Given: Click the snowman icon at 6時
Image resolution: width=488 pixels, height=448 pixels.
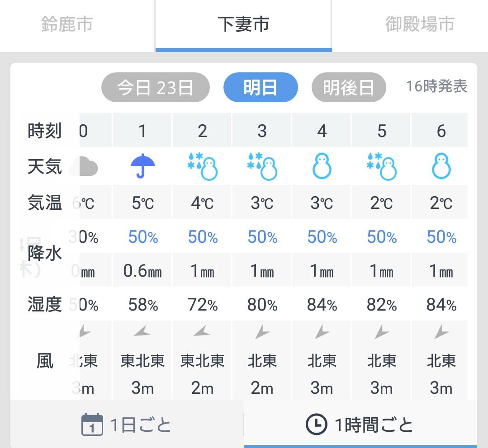Looking at the screenshot, I should tap(441, 166).
